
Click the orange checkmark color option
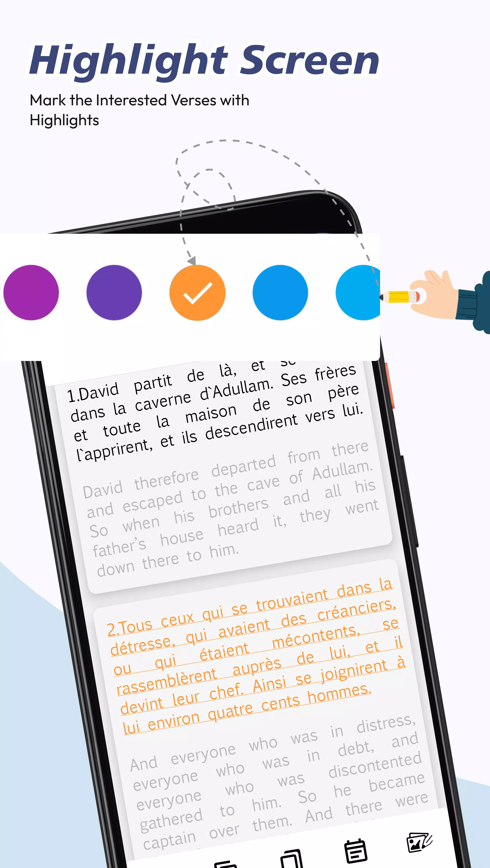197,292
